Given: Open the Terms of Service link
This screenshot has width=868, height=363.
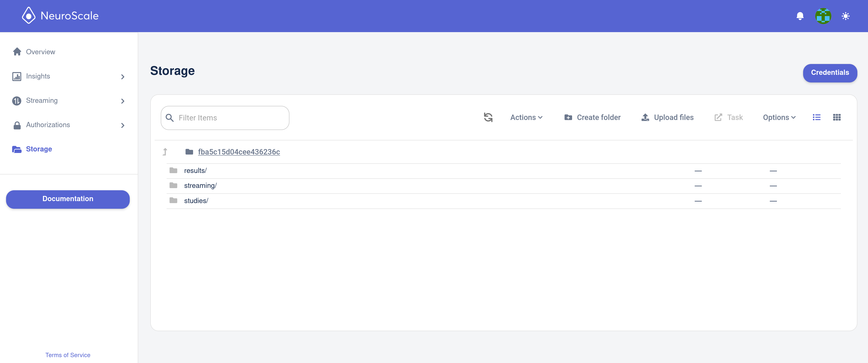Looking at the screenshot, I should tap(68, 355).
